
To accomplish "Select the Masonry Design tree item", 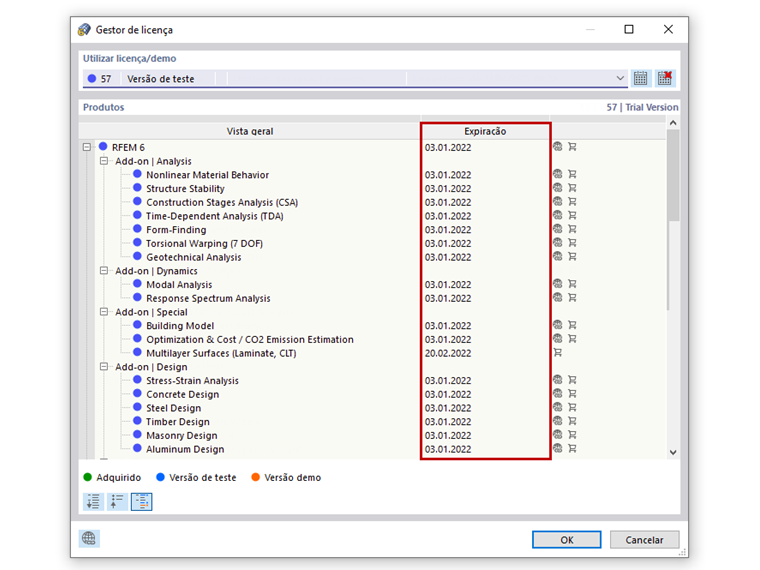I will 182,436.
